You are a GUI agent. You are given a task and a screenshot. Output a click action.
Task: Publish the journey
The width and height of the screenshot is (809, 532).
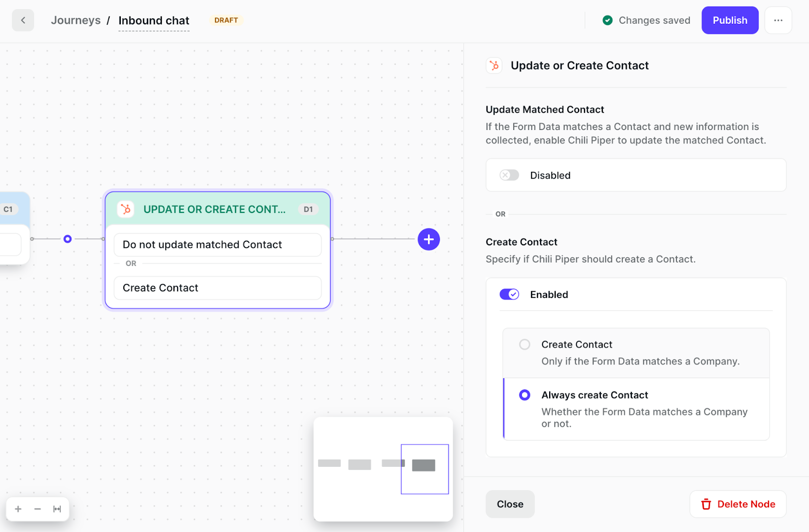[x=729, y=21]
